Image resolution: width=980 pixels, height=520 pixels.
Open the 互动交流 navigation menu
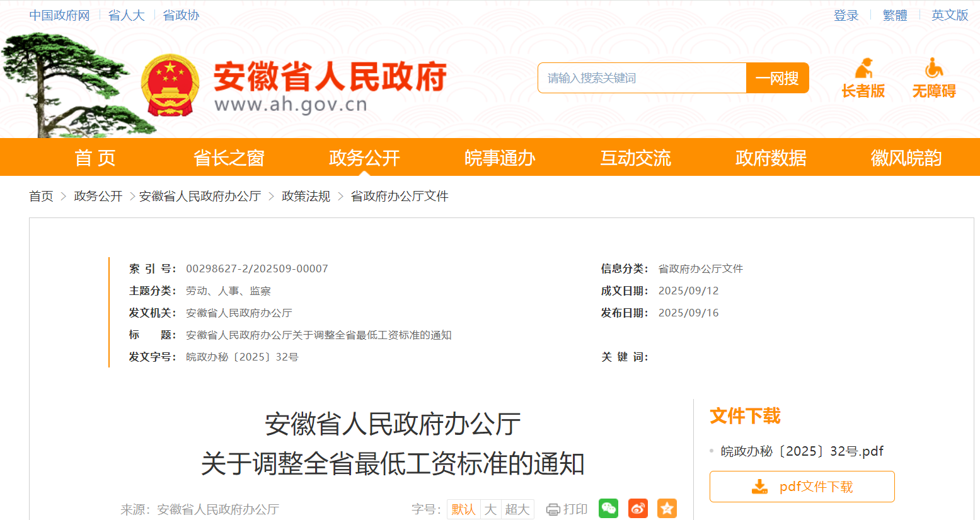point(635,158)
